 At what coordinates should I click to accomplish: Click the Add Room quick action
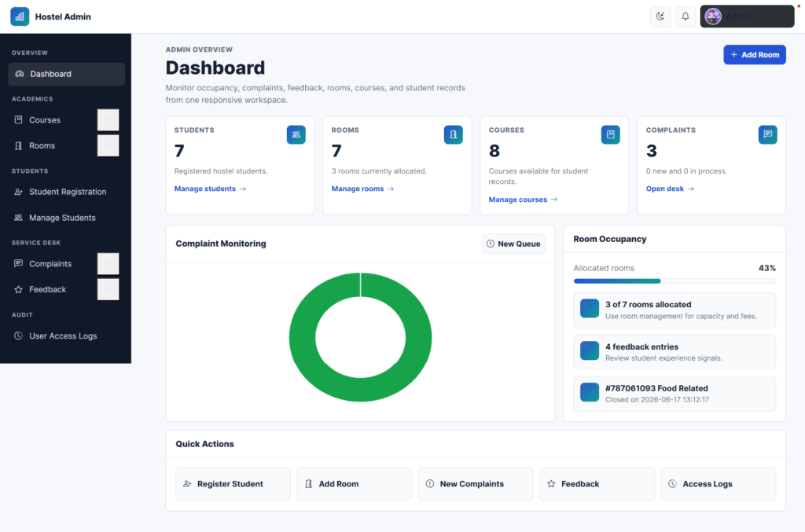tap(355, 484)
